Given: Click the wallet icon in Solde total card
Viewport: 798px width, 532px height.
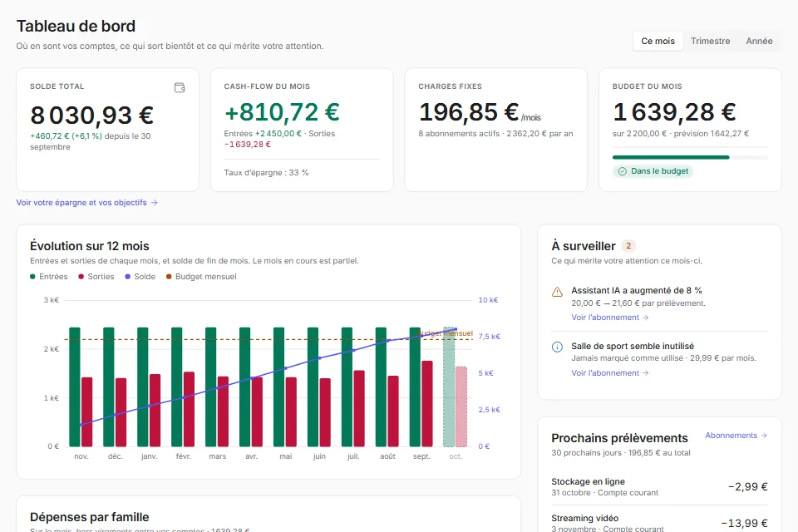Looking at the screenshot, I should pyautogui.click(x=180, y=87).
